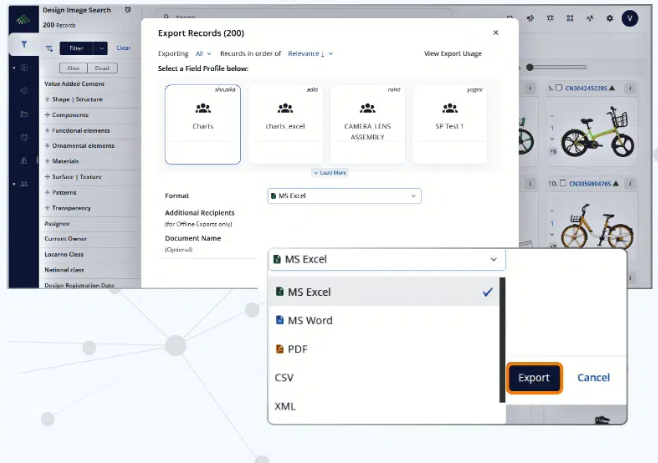Click the View Export Usage link
This screenshot has height=463, width=658.
452,53
